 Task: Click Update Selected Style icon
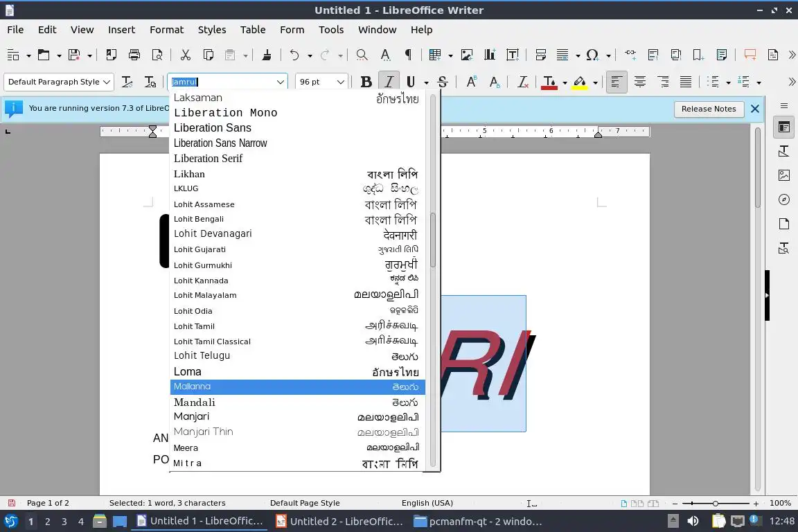127,82
